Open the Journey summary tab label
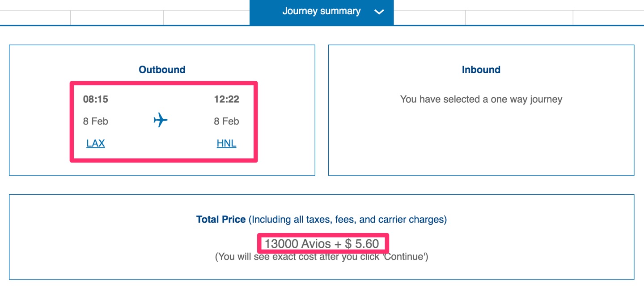The width and height of the screenshot is (644, 288). pyautogui.click(x=321, y=12)
